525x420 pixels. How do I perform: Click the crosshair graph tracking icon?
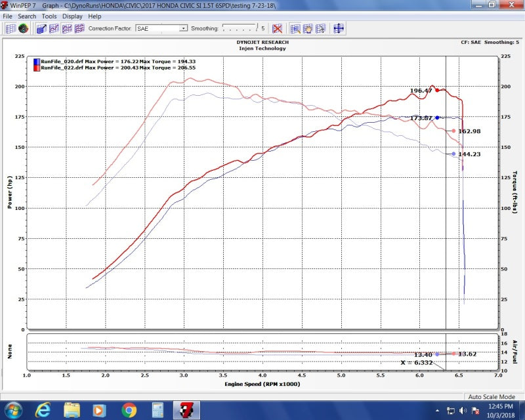pyautogui.click(x=339, y=28)
